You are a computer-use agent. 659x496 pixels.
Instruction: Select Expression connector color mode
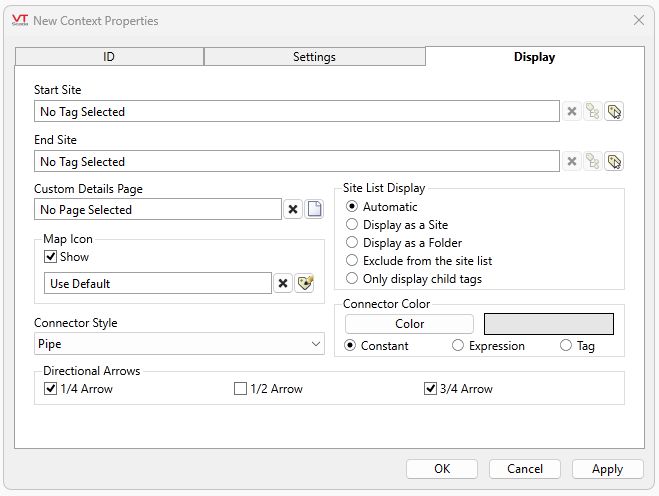coord(458,346)
